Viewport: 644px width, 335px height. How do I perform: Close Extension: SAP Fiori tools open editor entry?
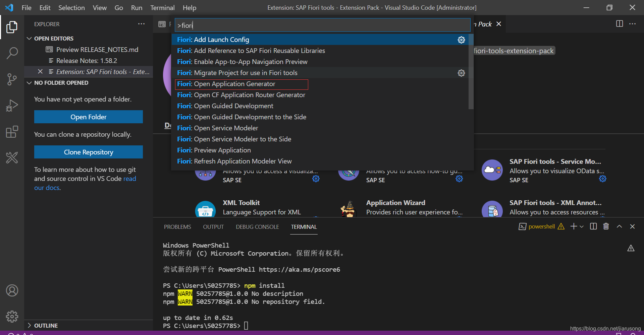(40, 71)
